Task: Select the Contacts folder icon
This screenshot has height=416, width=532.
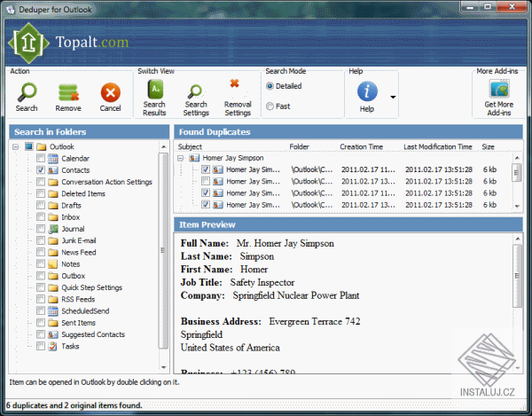Action: pyautogui.click(x=52, y=170)
